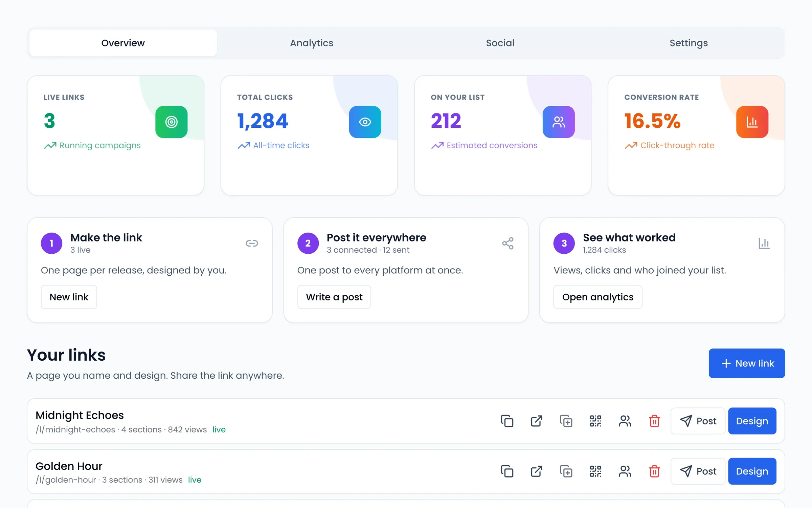Click the chart icon in See what worked card
Viewport: 812px width, 508px height.
pyautogui.click(x=764, y=243)
